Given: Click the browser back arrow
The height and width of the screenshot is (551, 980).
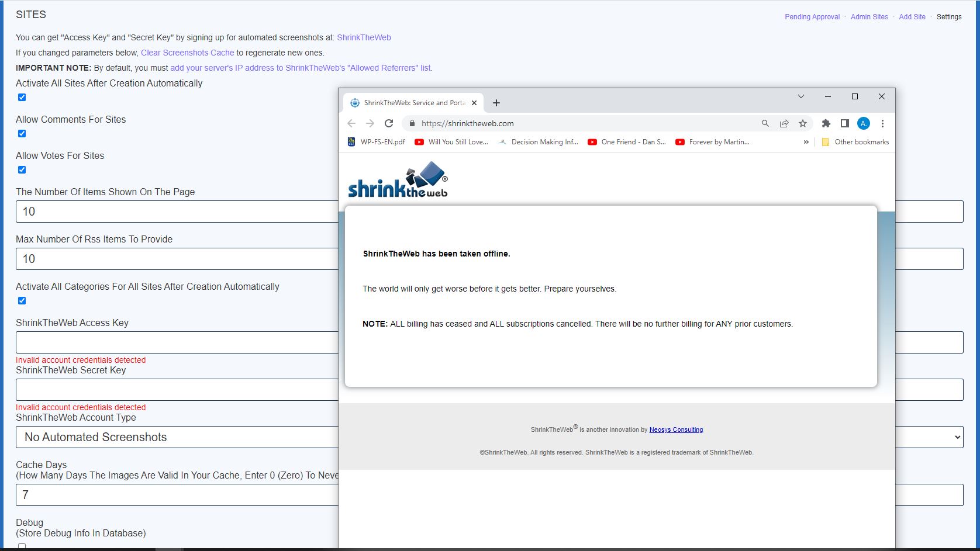Looking at the screenshot, I should 351,123.
